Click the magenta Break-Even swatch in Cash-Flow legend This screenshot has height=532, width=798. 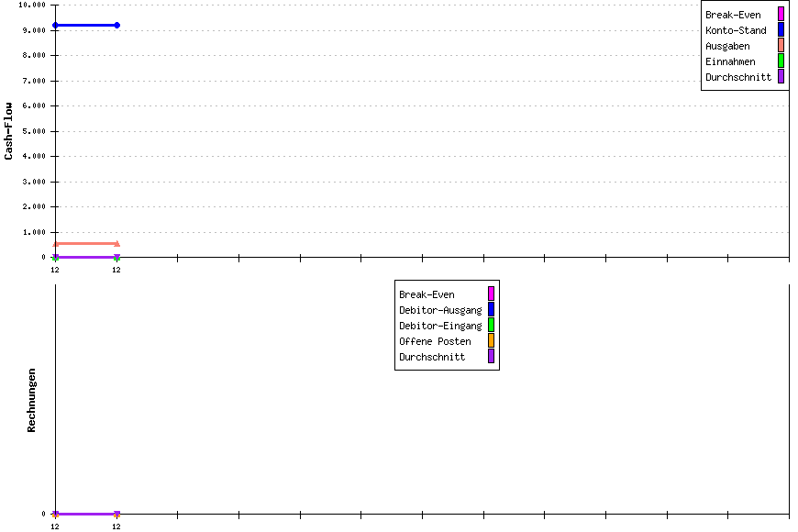[x=781, y=14]
